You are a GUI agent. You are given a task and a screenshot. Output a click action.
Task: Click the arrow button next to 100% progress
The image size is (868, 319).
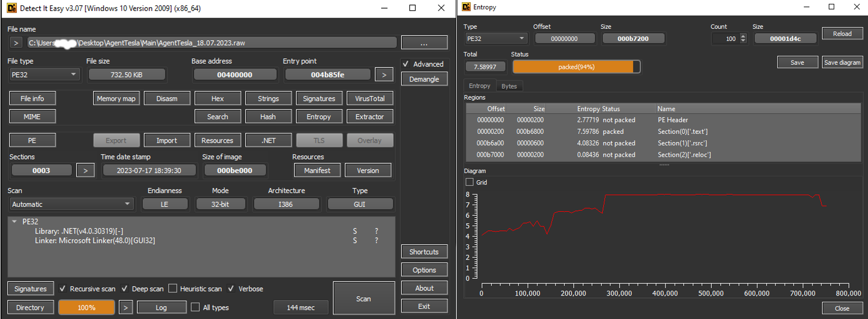pos(125,308)
